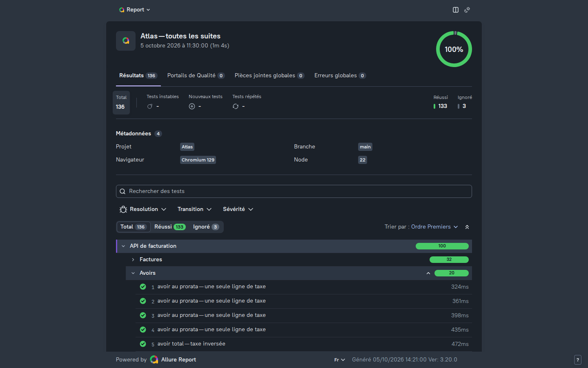Click the Ignoré 3 counter at top right
588x368 pixels.
(x=465, y=102)
